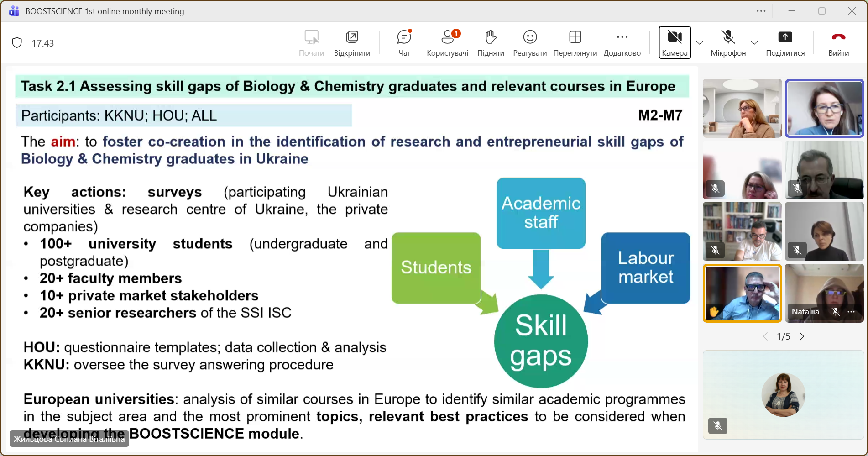Leave the meeting via the Вийти button
Image resolution: width=868 pixels, height=456 pixels.
(x=838, y=43)
